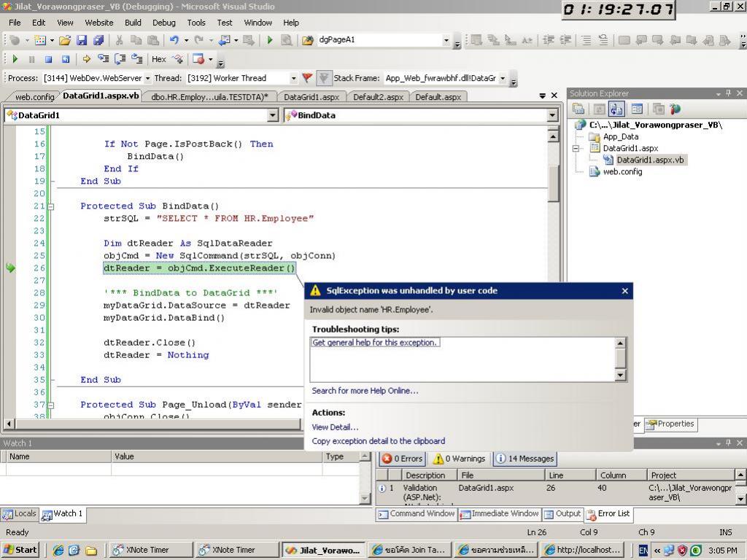Click the Save All icon
This screenshot has width=747, height=560.
click(98, 41)
